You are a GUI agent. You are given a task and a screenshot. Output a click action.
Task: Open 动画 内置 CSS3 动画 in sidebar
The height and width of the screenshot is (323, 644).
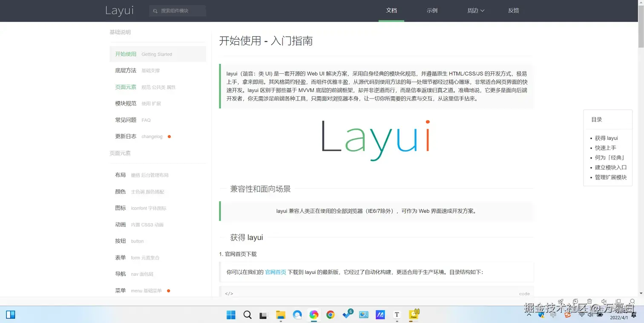(158, 225)
